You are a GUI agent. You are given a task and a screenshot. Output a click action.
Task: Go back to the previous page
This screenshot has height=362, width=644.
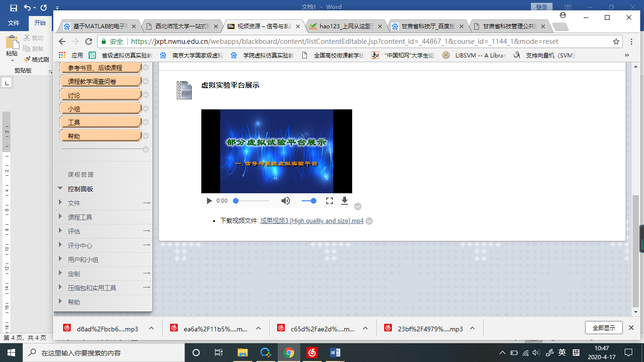(62, 41)
